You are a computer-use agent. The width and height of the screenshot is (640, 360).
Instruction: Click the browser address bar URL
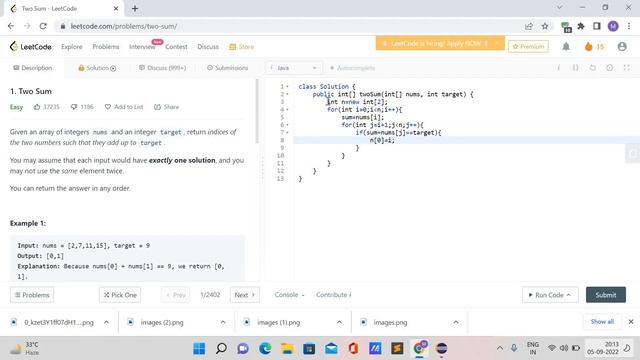[x=124, y=26]
